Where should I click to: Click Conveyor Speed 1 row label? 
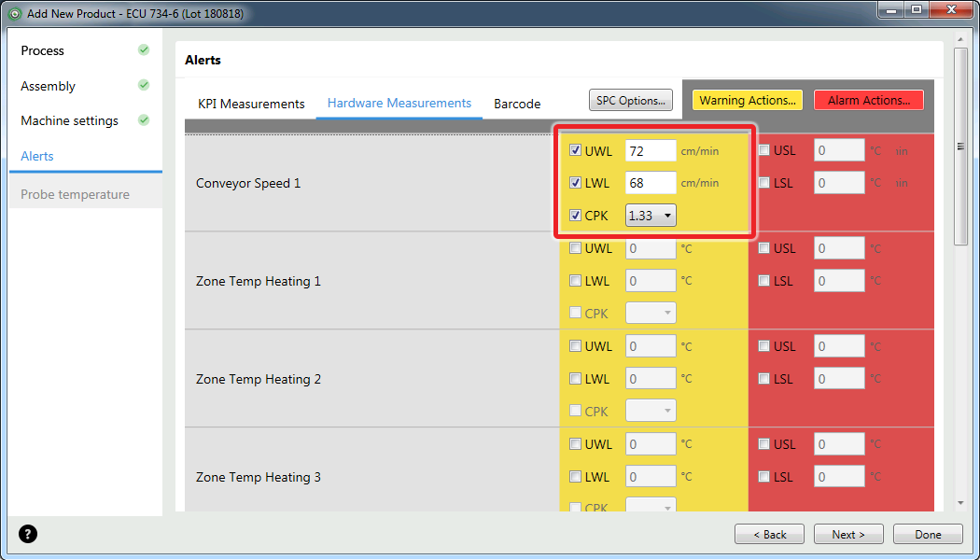click(248, 183)
